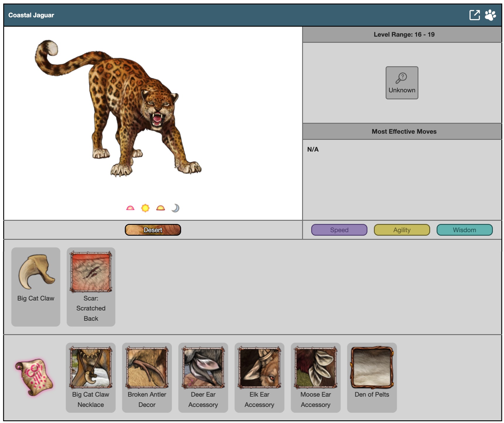This screenshot has width=504, height=423.
Task: Click the Desert biome tag
Action: click(x=153, y=230)
